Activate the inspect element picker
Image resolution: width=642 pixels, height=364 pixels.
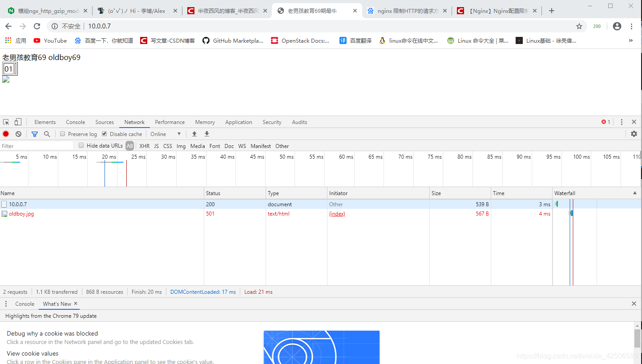(x=6, y=122)
